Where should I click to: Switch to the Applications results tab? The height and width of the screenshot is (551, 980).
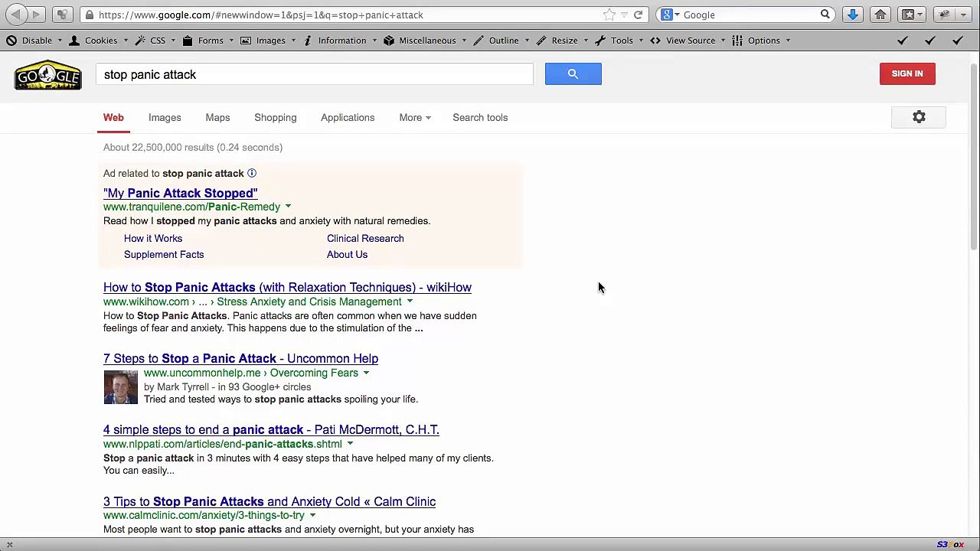click(348, 118)
